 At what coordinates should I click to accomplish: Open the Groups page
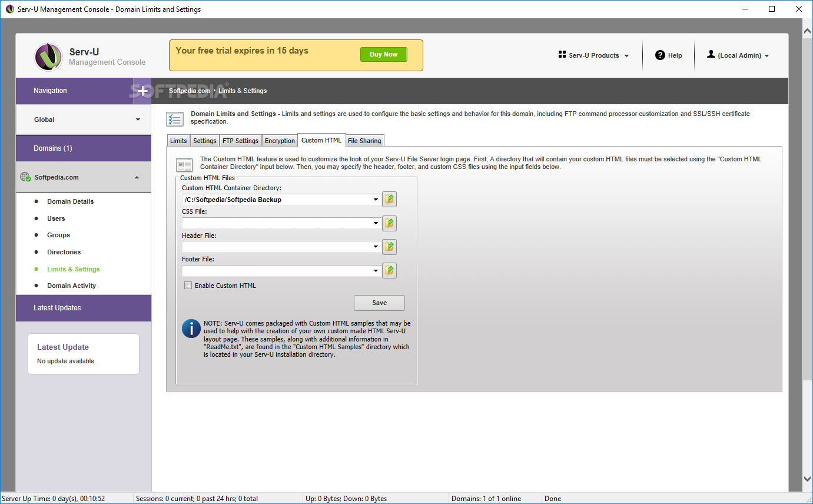coord(58,235)
